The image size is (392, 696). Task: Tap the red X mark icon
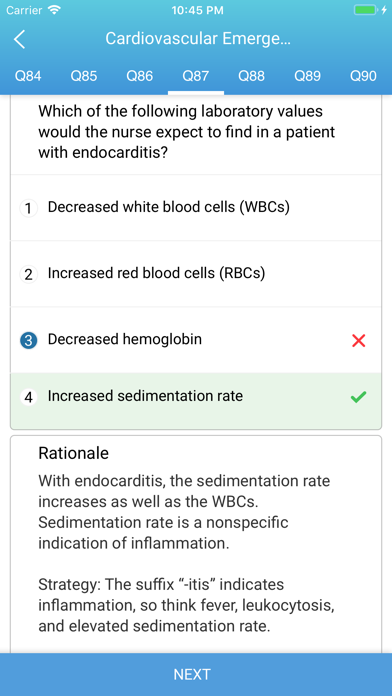[358, 340]
